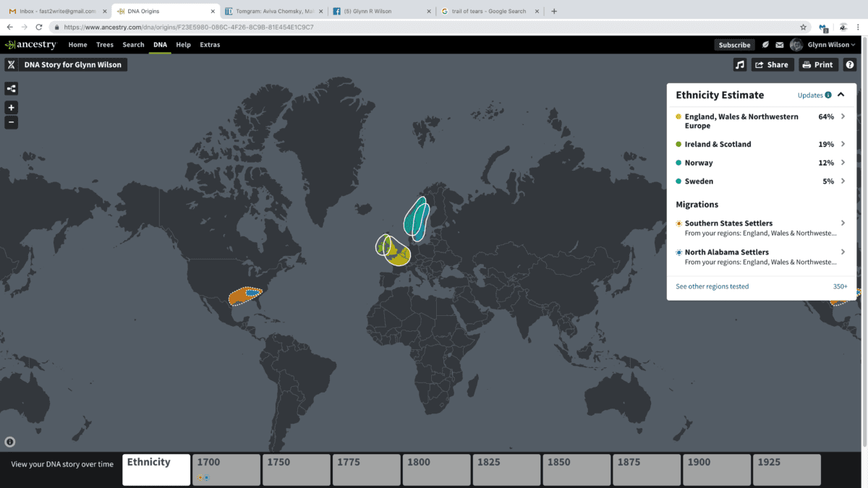Select the 1700 timeline card
This screenshot has width=868, height=488.
[226, 470]
